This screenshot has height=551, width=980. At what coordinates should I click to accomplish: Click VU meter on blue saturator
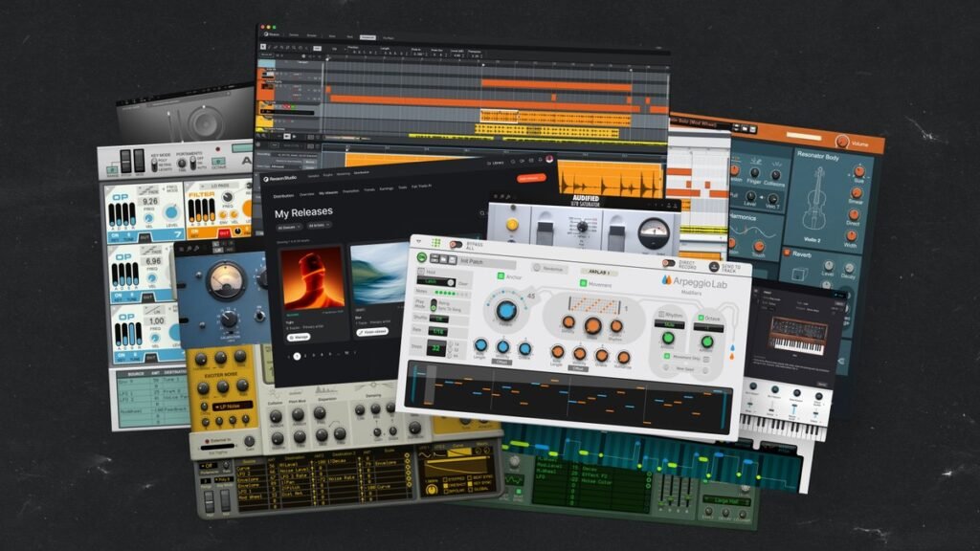pyautogui.click(x=226, y=280)
